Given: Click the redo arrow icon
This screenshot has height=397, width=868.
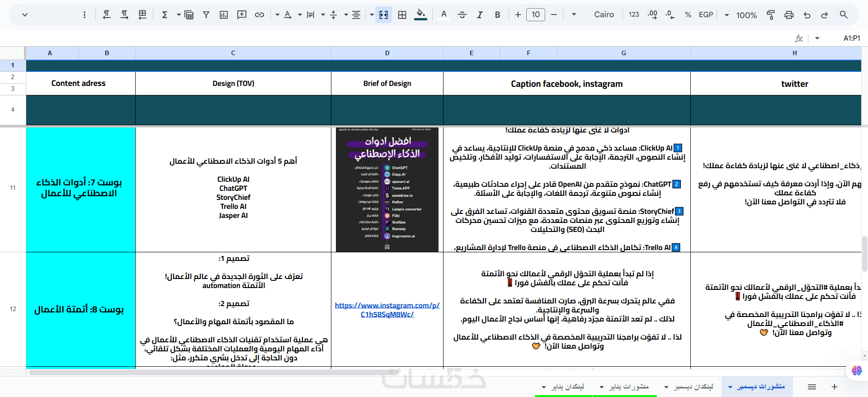Looking at the screenshot, I should (825, 15).
